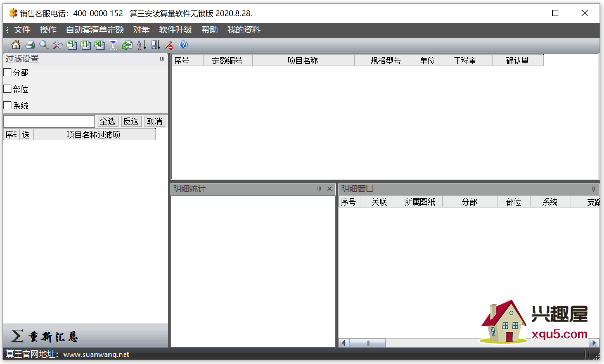
Task: Click the 系统 column header in 明细窗口
Action: 550,202
